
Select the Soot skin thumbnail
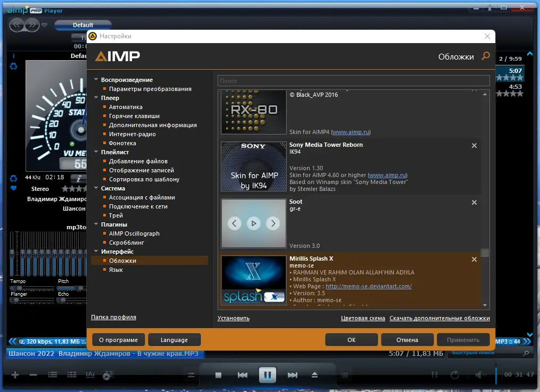tap(253, 223)
